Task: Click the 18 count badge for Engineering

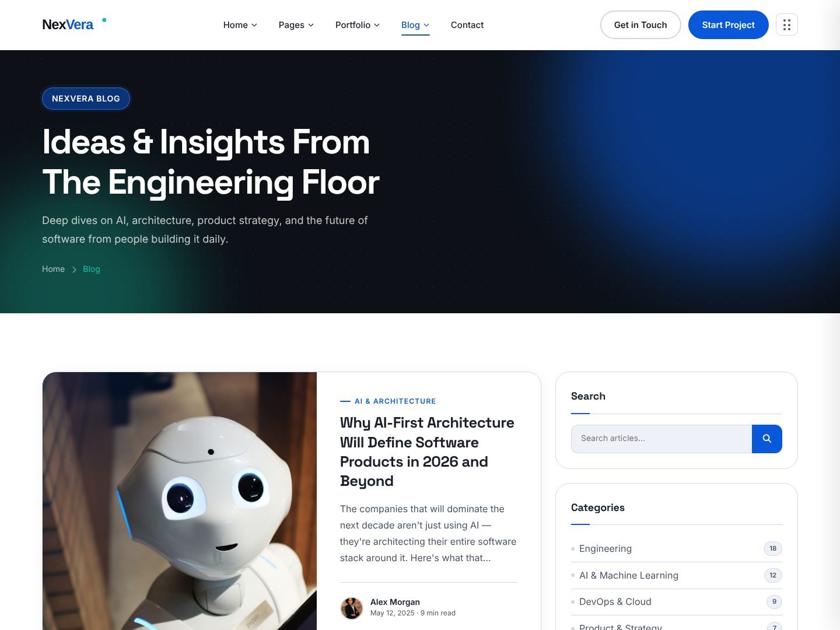Action: 773,548
